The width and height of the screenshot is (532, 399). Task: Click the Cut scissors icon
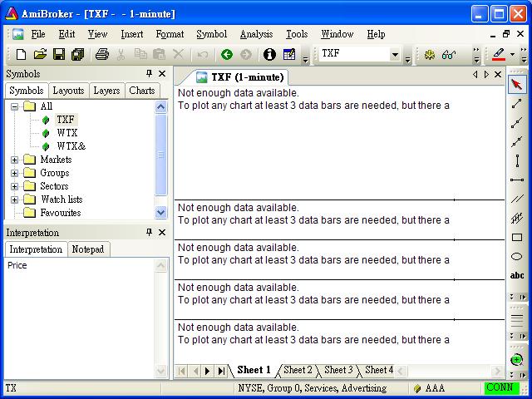121,54
